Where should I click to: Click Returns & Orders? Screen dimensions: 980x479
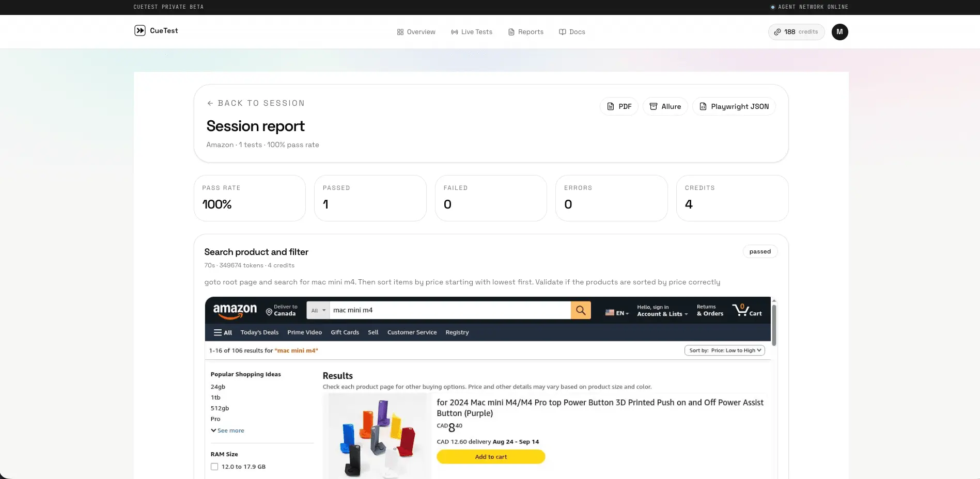710,310
